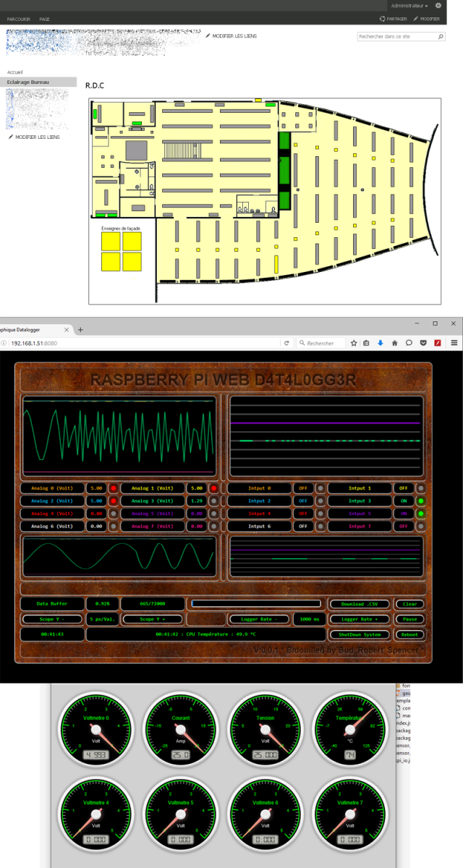Click the Pause button
This screenshot has width=463, height=868.
click(409, 619)
